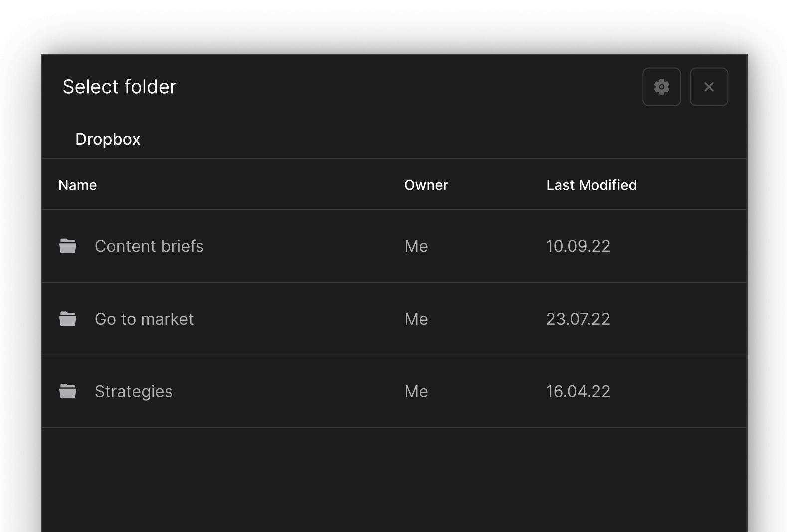Click the 10.09.22 date for Content briefs
The image size is (787, 532).
578,246
